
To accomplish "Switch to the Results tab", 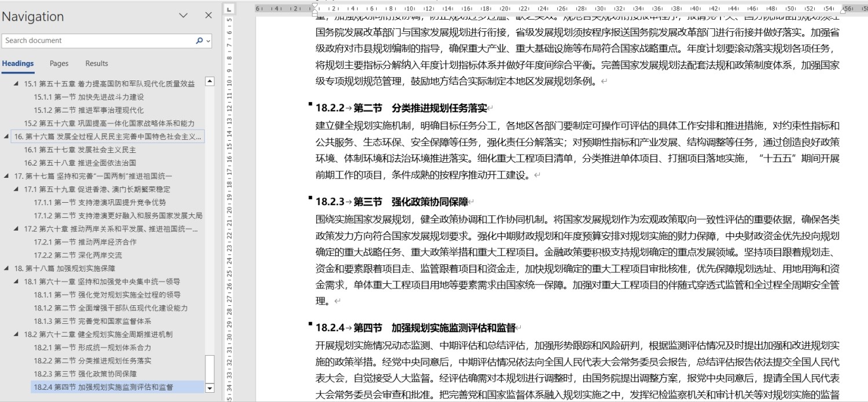I will 97,64.
